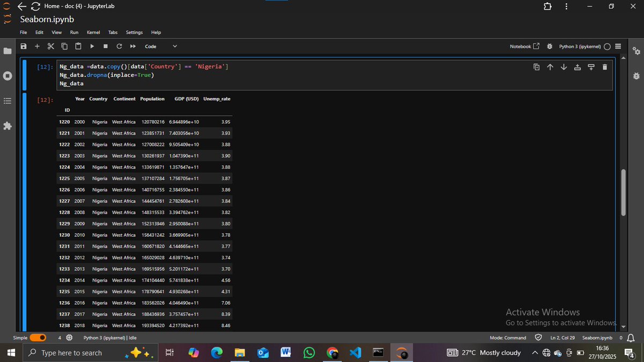Restart kernel and run all cells
Viewport: 644px width, 362px height.
pyautogui.click(x=133, y=46)
